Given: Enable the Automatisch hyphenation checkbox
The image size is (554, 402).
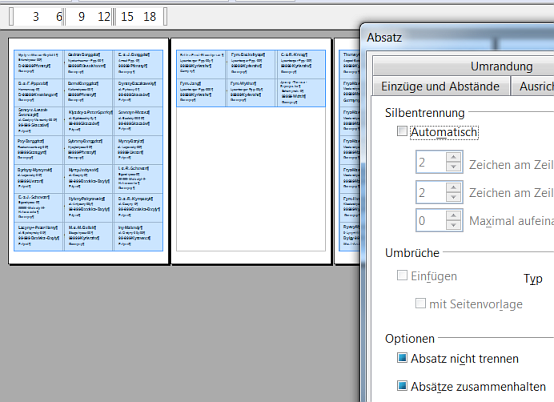Looking at the screenshot, I should pyautogui.click(x=402, y=131).
